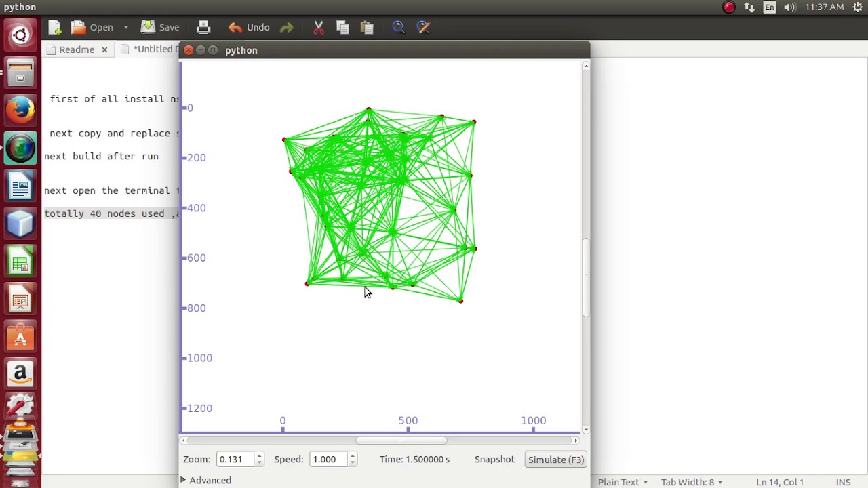Adjust the Speed spinner arrows
Screen dimensions: 868x488
pos(352,460)
